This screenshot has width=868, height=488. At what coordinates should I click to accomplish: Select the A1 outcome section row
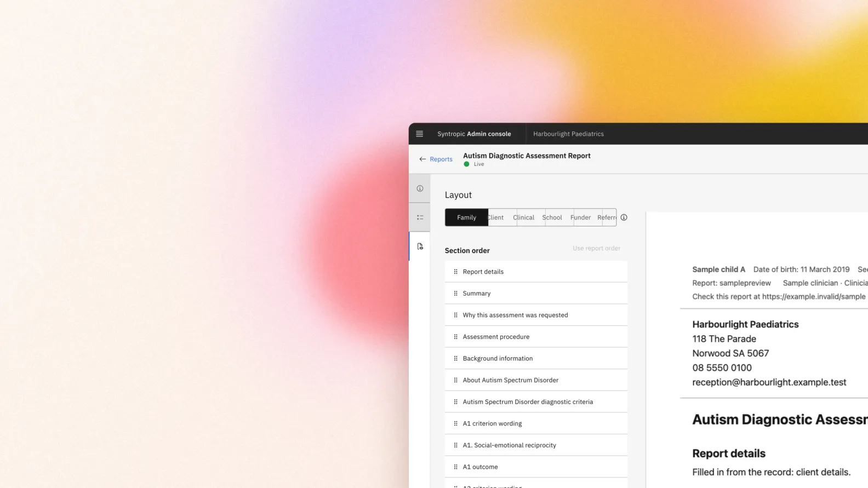click(536, 467)
